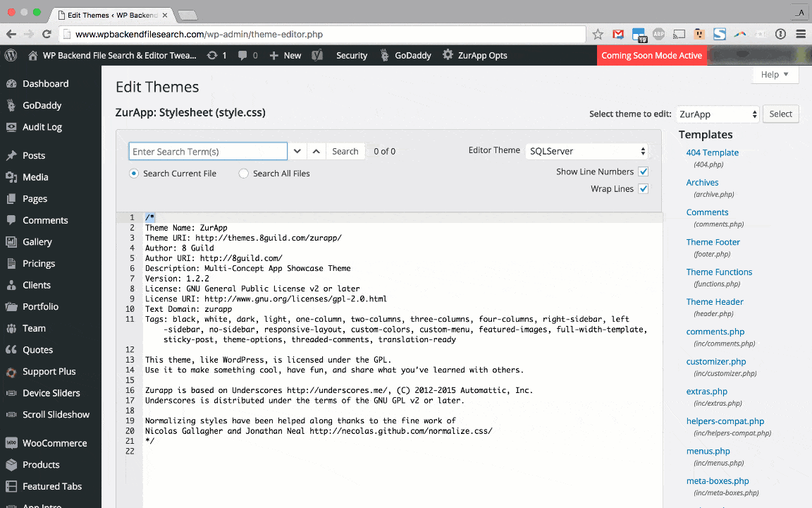Open Security in admin bar
812x508 pixels.
pyautogui.click(x=352, y=56)
